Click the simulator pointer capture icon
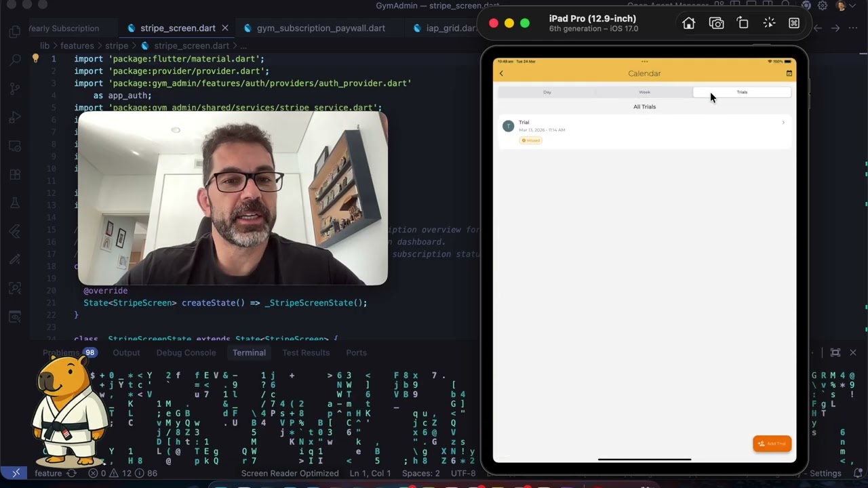Image resolution: width=868 pixels, height=488 pixels. pyautogui.click(x=769, y=23)
